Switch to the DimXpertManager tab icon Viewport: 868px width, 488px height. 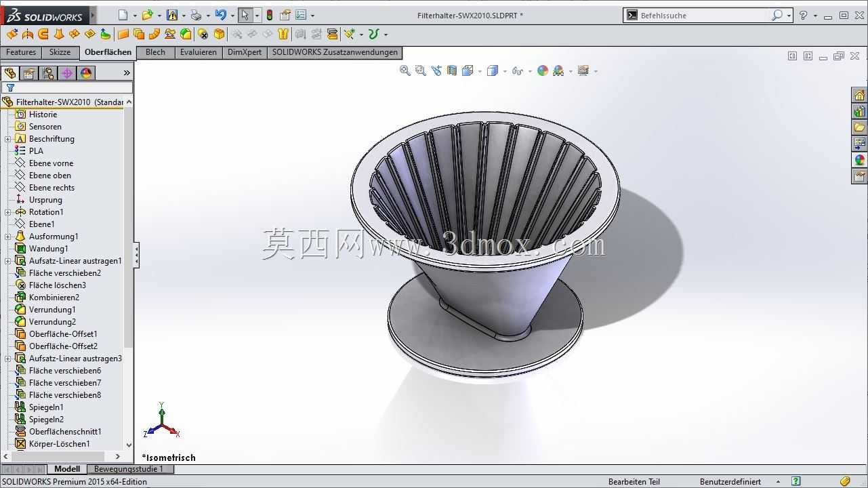[66, 73]
